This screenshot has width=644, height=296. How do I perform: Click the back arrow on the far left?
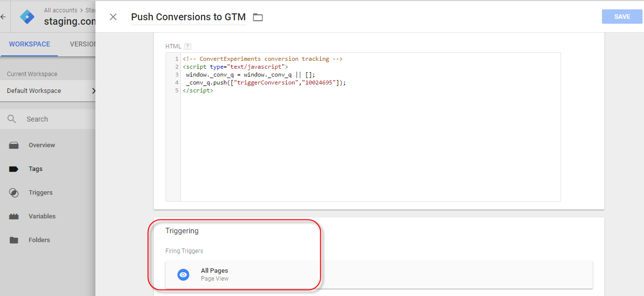(x=3, y=16)
